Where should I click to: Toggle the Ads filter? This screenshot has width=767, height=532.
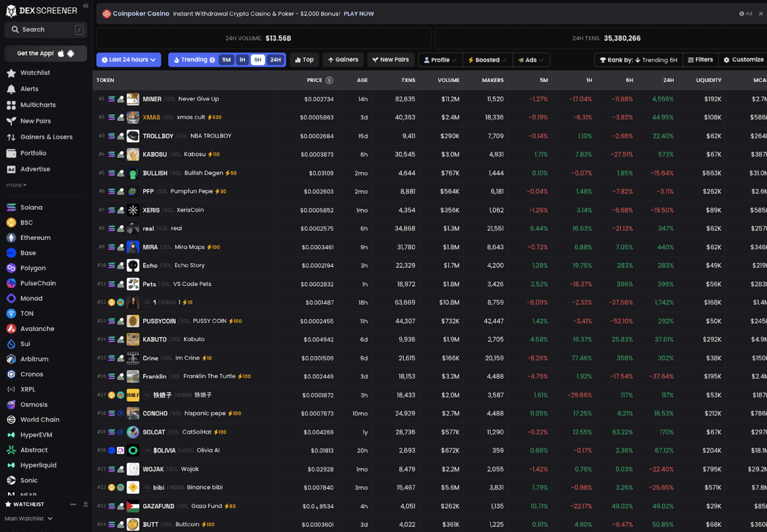[531, 60]
